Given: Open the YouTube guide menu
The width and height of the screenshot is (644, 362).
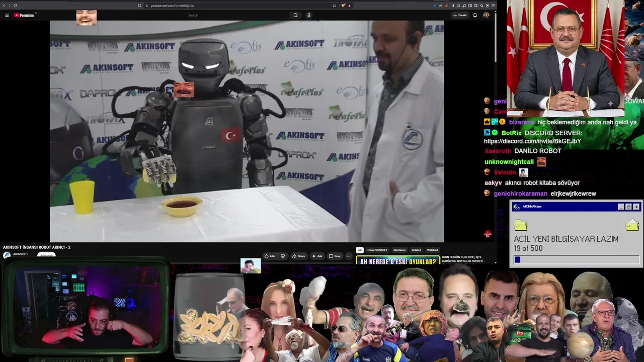Looking at the screenshot, I should point(7,15).
